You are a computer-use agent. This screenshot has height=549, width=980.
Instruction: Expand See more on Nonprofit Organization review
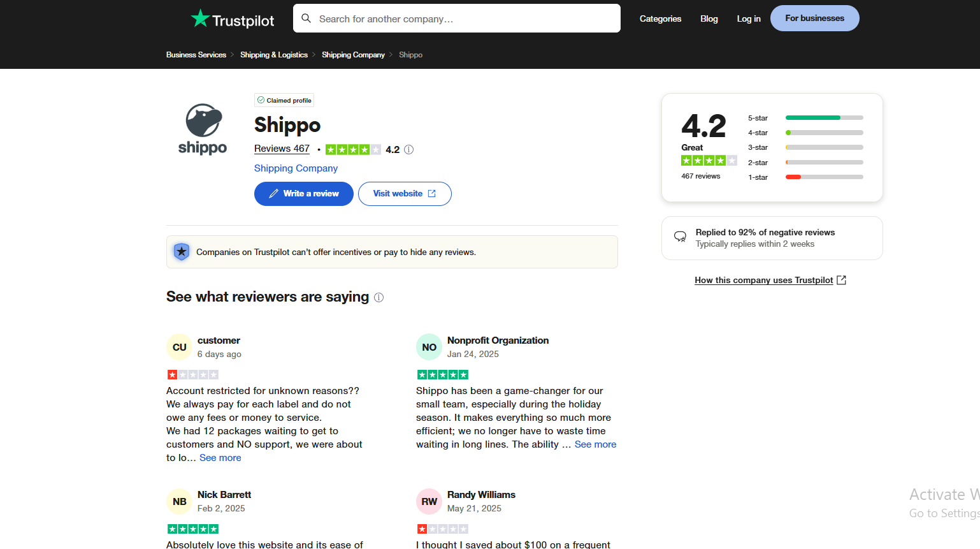pos(596,444)
